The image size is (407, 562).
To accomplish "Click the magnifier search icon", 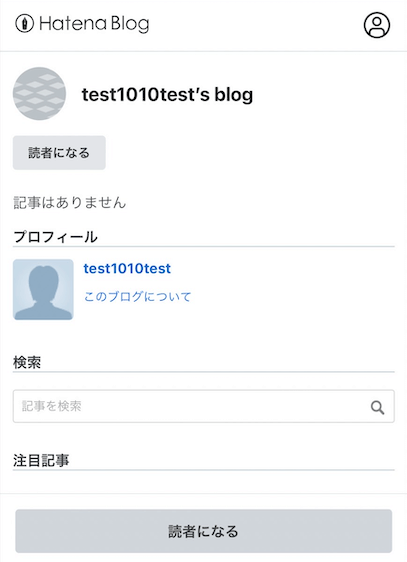I will click(x=377, y=407).
